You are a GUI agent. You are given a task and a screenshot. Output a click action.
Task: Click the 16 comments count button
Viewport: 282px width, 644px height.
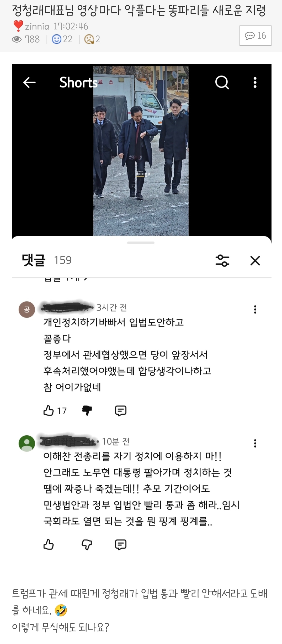[255, 35]
